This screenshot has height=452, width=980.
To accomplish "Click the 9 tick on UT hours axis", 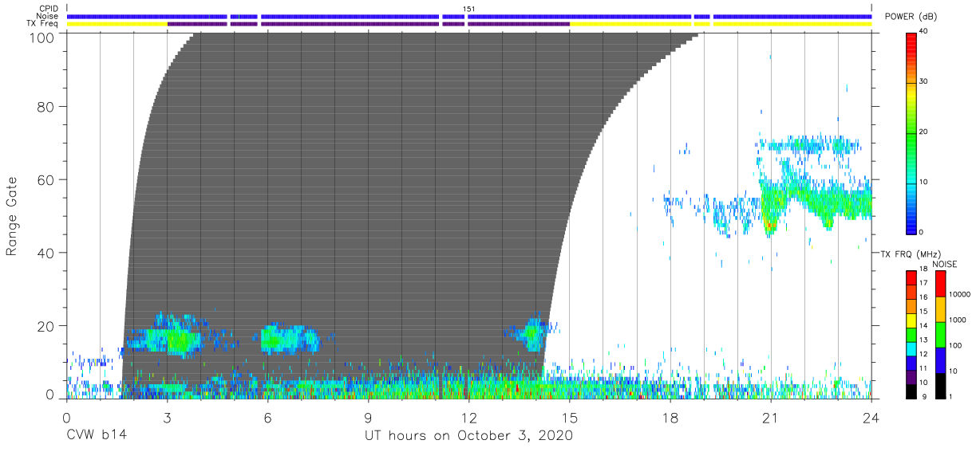I will 368,417.
